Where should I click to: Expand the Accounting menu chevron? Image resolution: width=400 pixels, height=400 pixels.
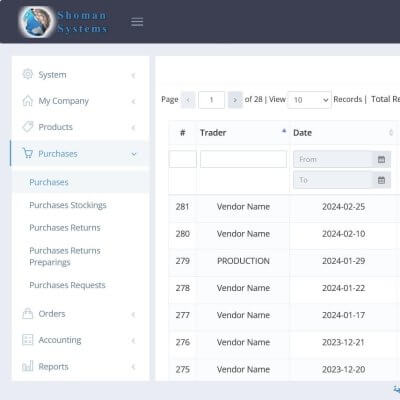point(133,341)
